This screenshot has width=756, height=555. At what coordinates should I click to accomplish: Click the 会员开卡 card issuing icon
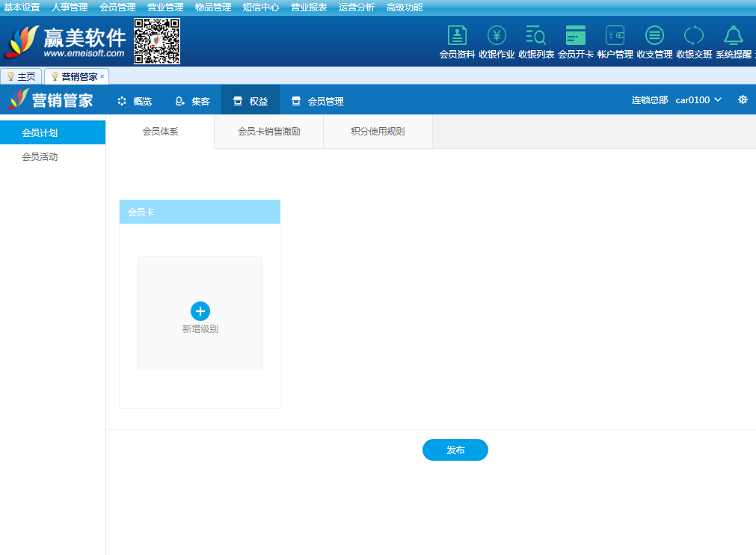point(576,36)
